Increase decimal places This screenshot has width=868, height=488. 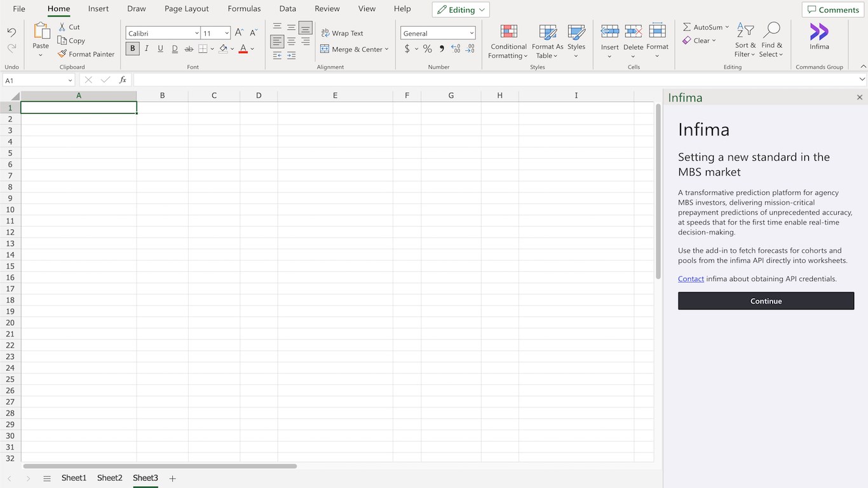coord(456,49)
